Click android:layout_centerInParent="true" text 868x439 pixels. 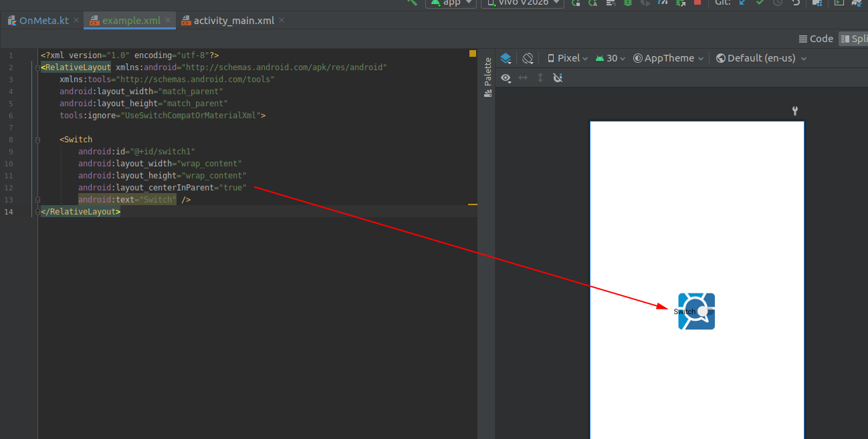pos(162,188)
